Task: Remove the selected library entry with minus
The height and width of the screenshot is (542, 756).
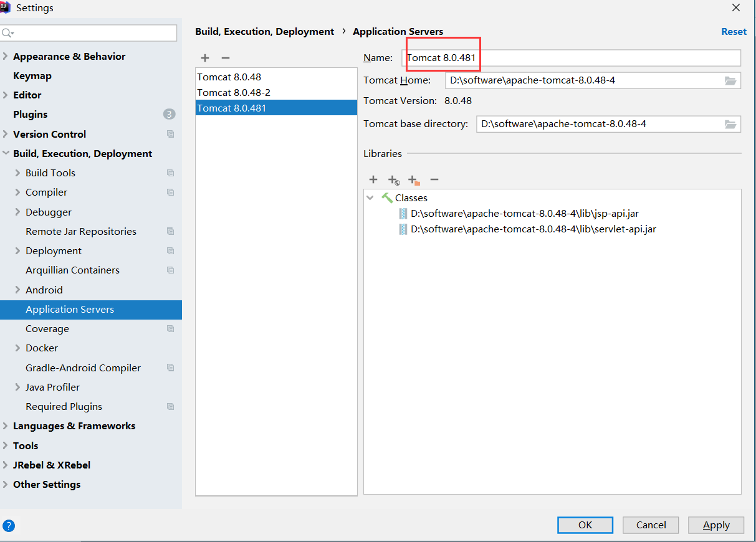Action: coord(434,179)
